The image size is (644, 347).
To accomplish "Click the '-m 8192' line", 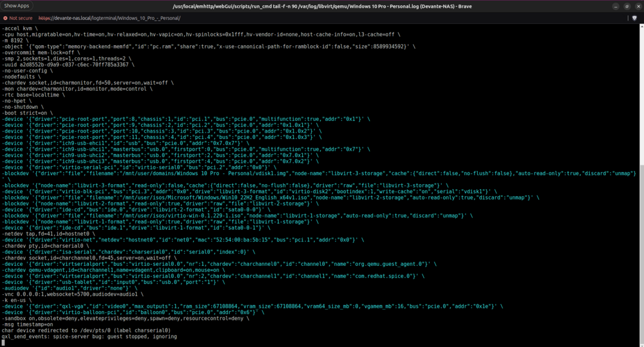I will (x=15, y=41).
